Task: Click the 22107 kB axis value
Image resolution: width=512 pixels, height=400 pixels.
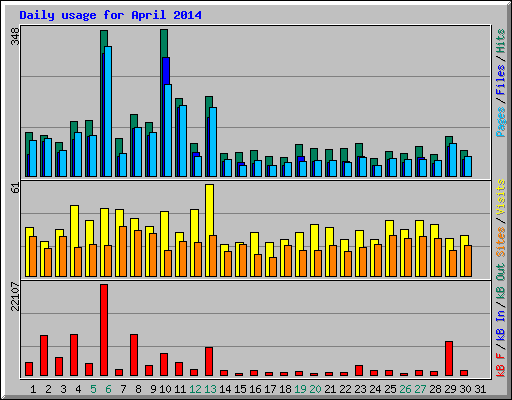Action: (x=16, y=296)
